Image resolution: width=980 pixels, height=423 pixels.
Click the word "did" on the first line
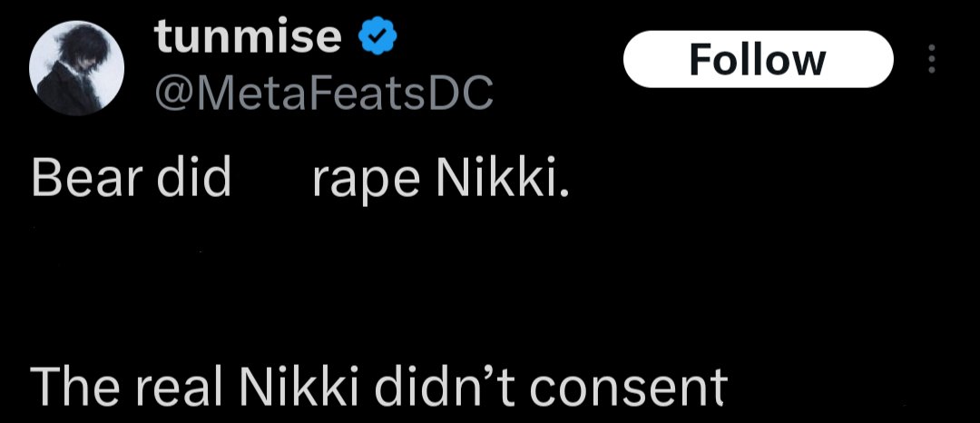coord(194,178)
